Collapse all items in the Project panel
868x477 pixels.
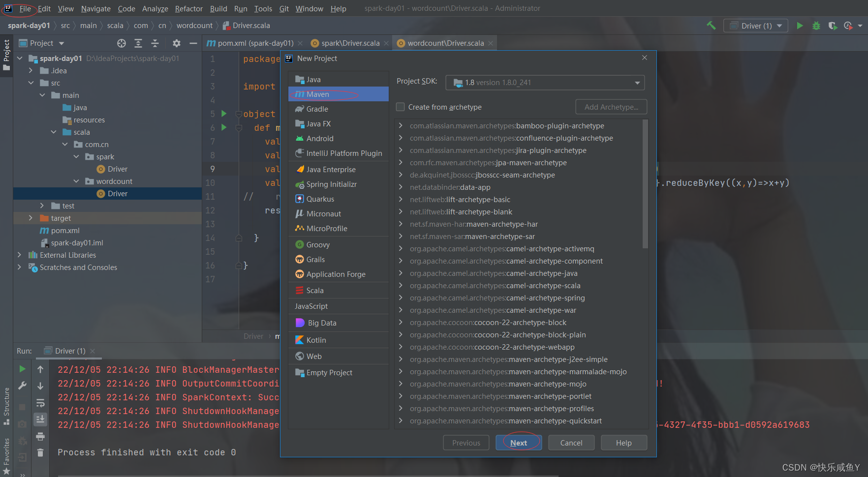(155, 43)
